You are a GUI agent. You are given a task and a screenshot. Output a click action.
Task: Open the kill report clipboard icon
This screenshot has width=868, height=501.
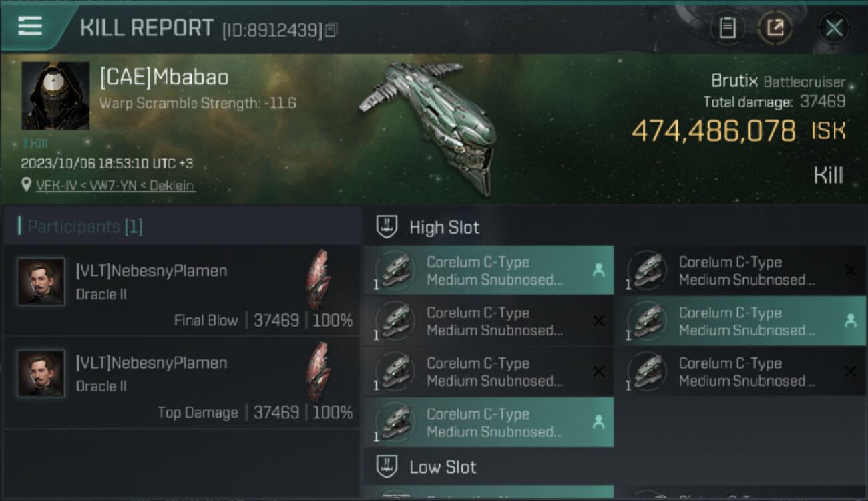(x=727, y=28)
